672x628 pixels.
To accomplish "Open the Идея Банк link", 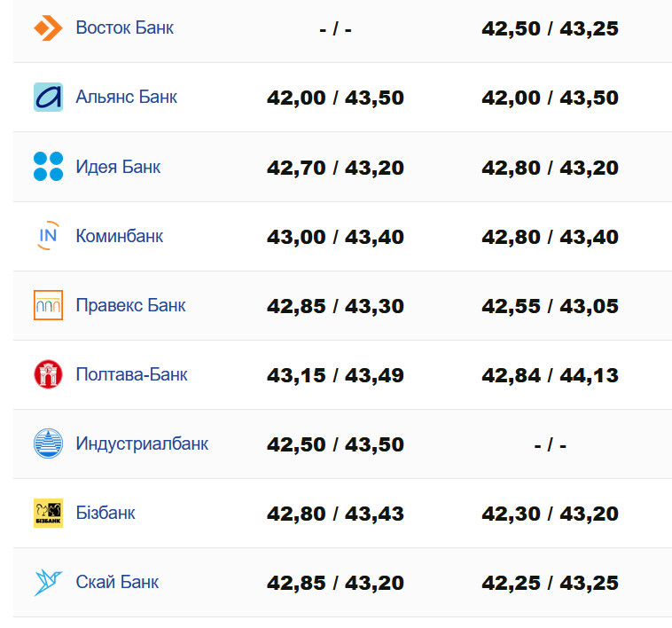I will point(118,166).
